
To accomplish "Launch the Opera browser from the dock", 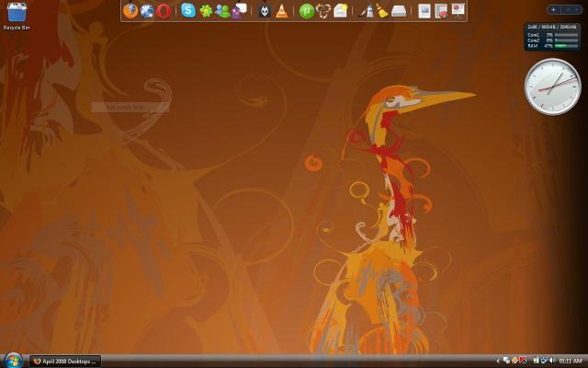I will (164, 11).
